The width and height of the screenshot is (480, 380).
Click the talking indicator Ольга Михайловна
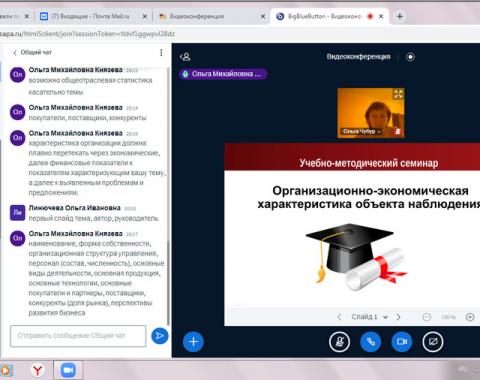click(x=223, y=74)
